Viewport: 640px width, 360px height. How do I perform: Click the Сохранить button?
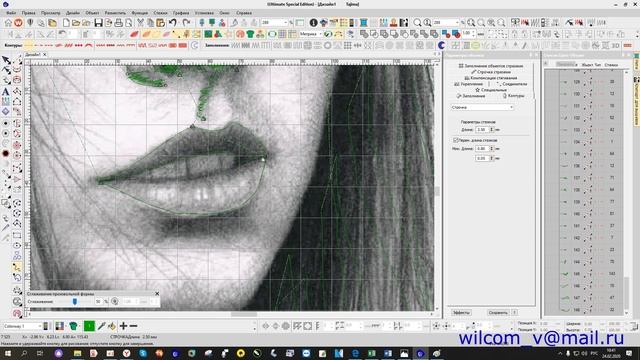(x=498, y=313)
